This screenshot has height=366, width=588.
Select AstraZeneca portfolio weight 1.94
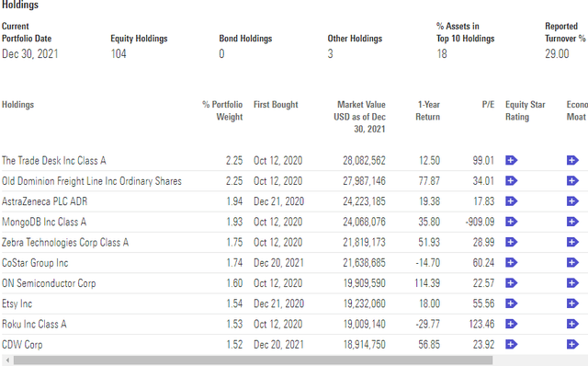point(234,201)
